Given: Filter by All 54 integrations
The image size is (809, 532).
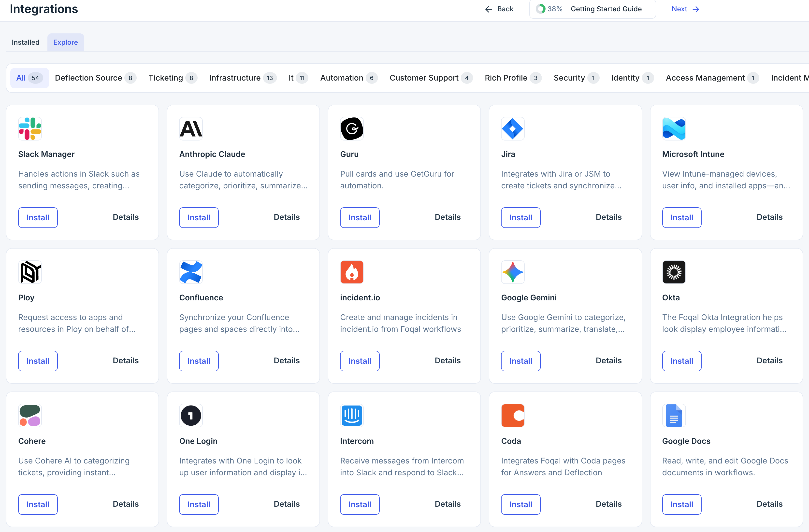Looking at the screenshot, I should coord(29,78).
